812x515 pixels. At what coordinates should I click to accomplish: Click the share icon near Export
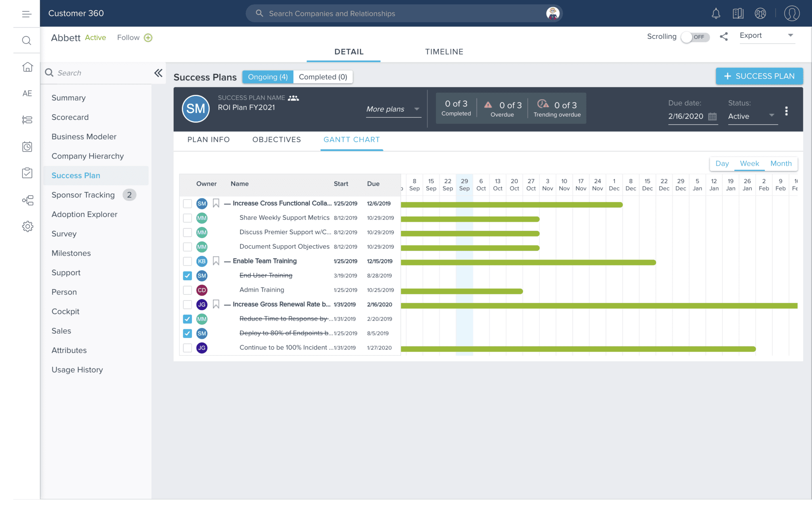coord(724,36)
